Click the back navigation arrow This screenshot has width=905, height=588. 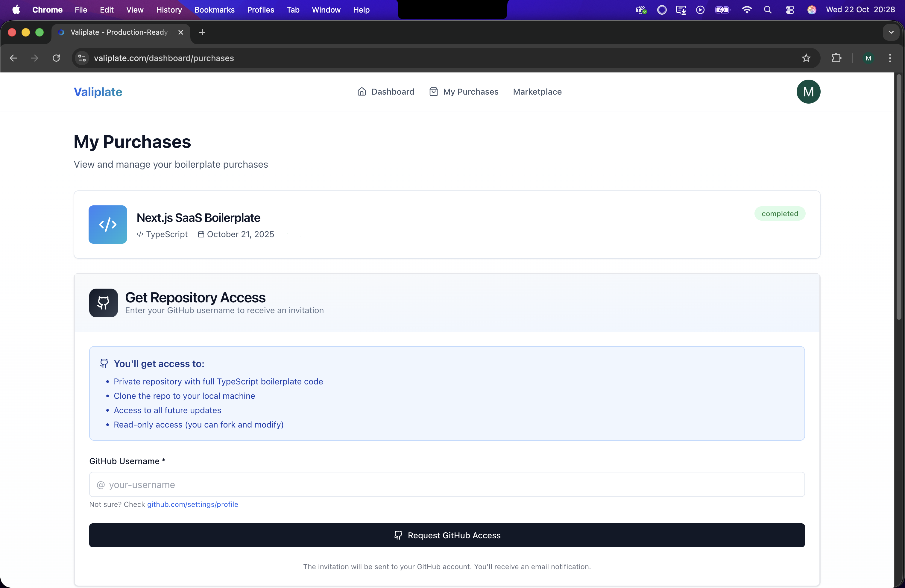(x=13, y=58)
